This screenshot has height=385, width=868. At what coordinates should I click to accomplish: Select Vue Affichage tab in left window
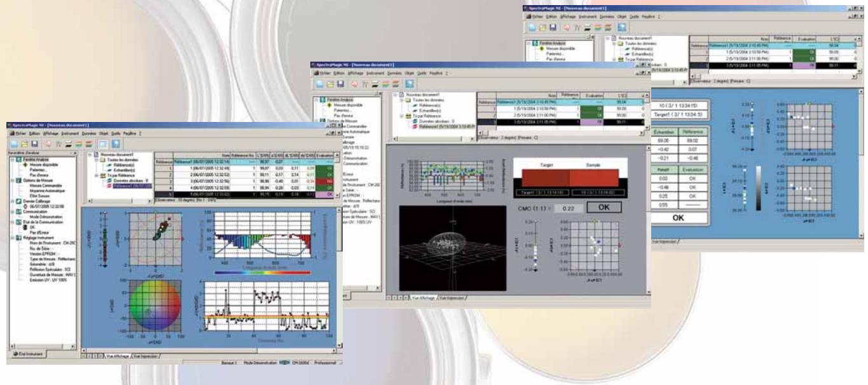pyautogui.click(x=118, y=357)
